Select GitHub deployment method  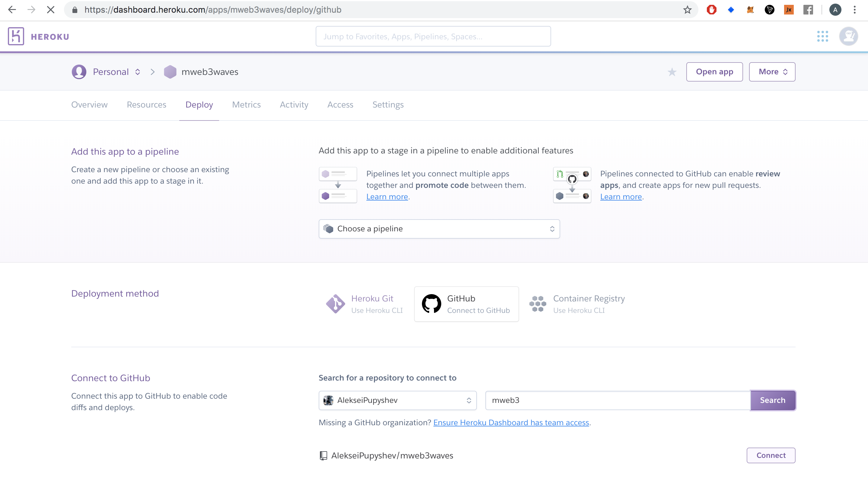pyautogui.click(x=466, y=304)
